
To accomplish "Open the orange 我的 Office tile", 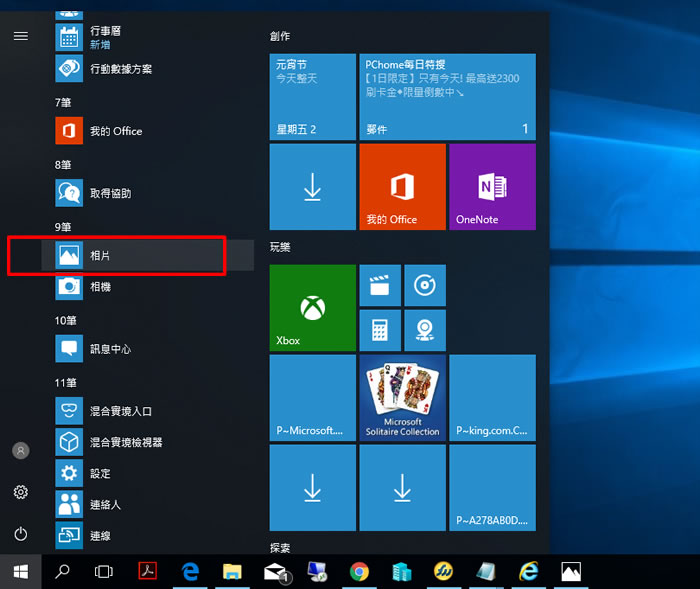I will (x=402, y=186).
